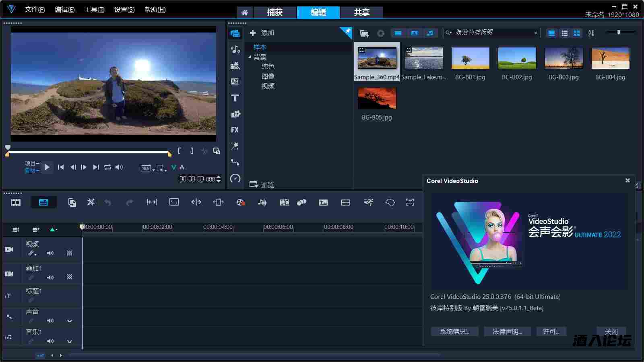Collapse the 背景 category in the sample list
This screenshot has height=362, width=644.
click(250, 57)
